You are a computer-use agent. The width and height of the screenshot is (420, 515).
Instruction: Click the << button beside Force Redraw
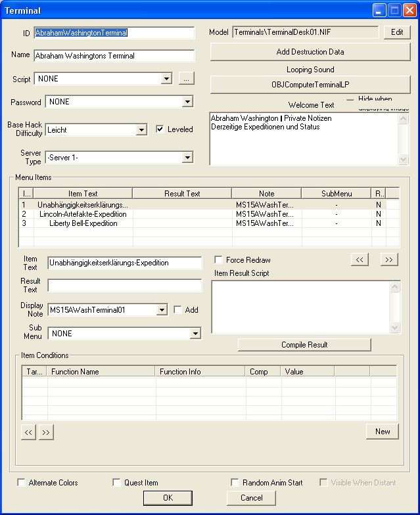[x=360, y=260]
